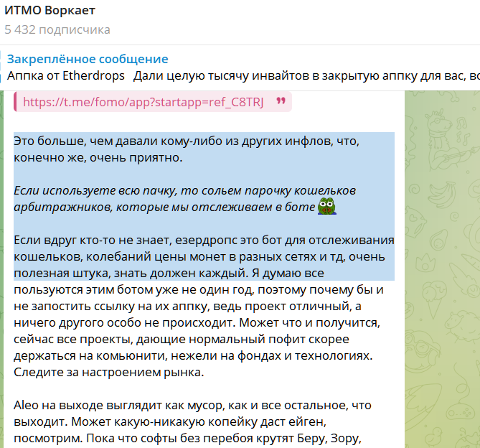Click the word Etherdrops in pinned preview
Image resolution: width=480 pixels, height=448 pixels.
(93, 75)
